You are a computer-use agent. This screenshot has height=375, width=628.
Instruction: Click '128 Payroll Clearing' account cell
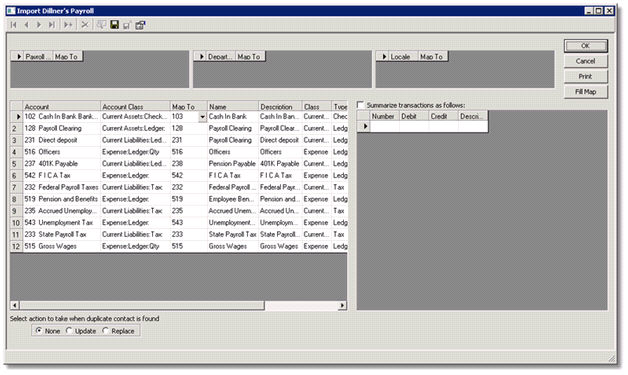(62, 129)
